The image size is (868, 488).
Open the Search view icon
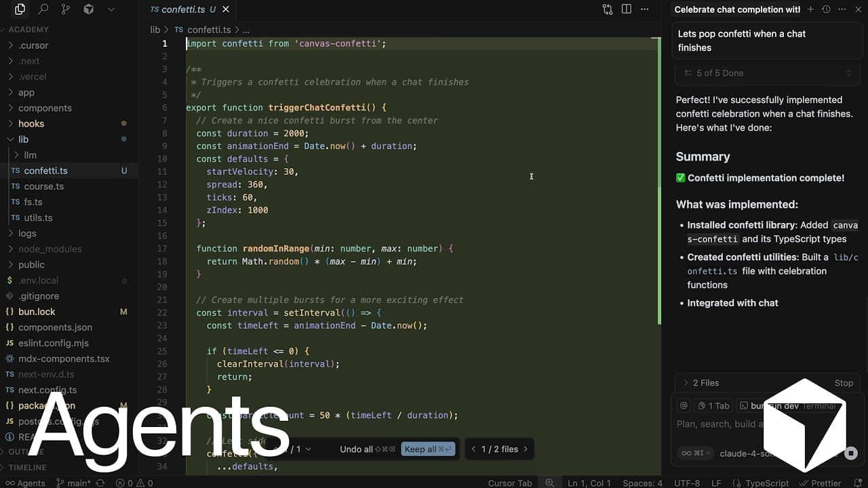click(43, 9)
